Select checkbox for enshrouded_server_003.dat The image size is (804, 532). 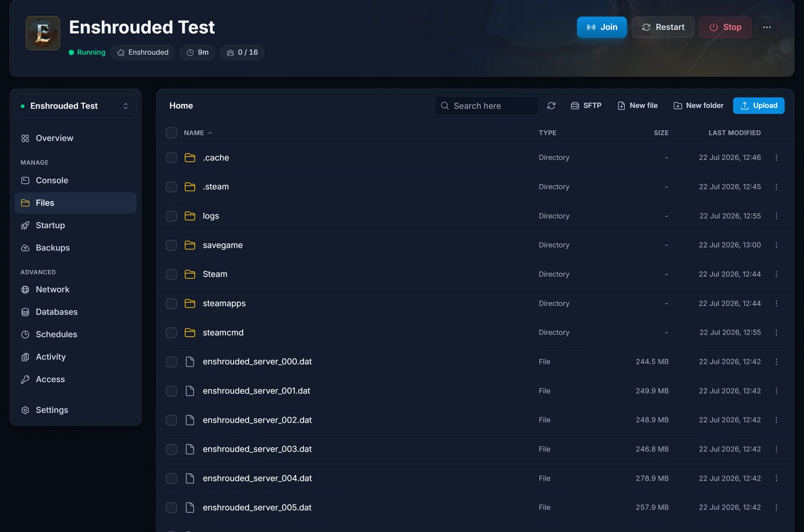point(171,449)
